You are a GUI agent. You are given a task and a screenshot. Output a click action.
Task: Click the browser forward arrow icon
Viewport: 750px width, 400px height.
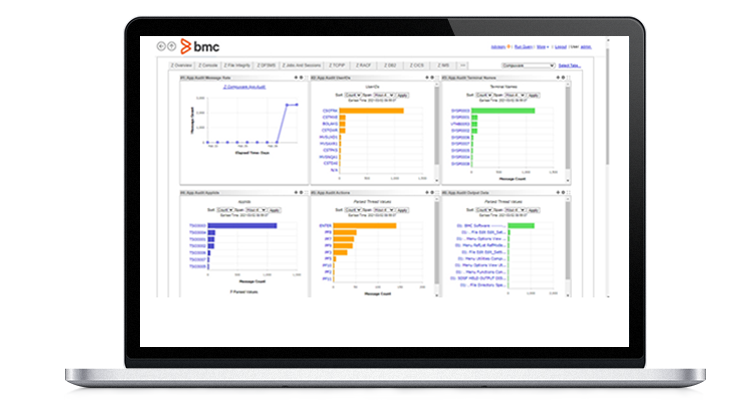[172, 46]
